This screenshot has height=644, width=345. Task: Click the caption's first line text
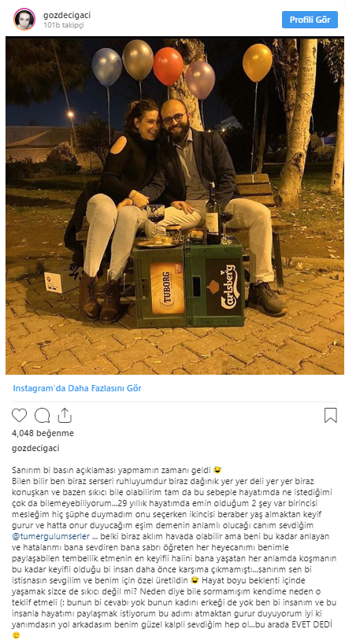click(117, 469)
